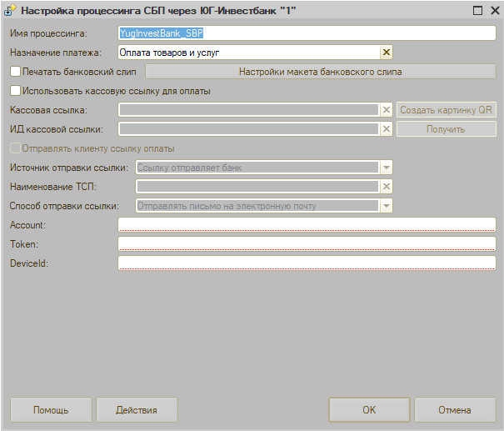Maximize the settings dialog window
The image size is (504, 431).
pyautogui.click(x=477, y=12)
